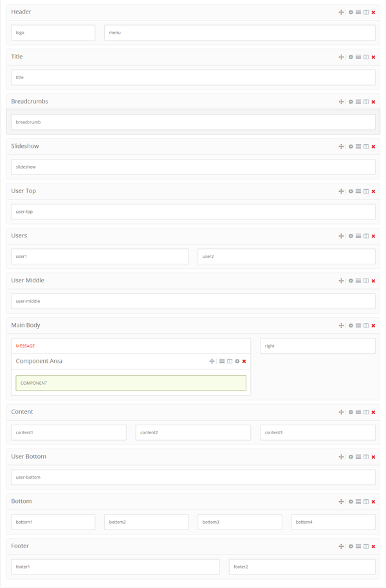
Task: Open settings gear for the Header row
Action: point(351,12)
